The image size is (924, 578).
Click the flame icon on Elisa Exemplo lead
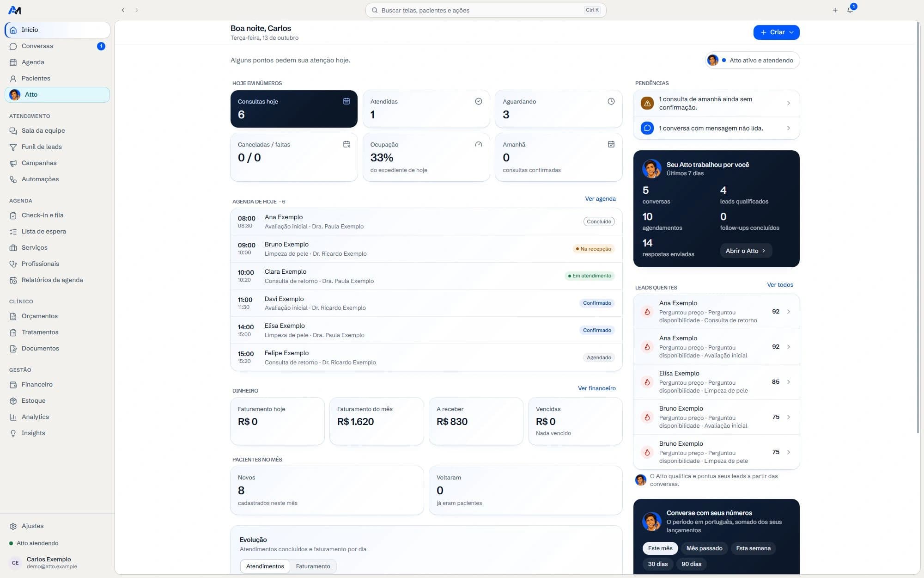[x=647, y=382]
